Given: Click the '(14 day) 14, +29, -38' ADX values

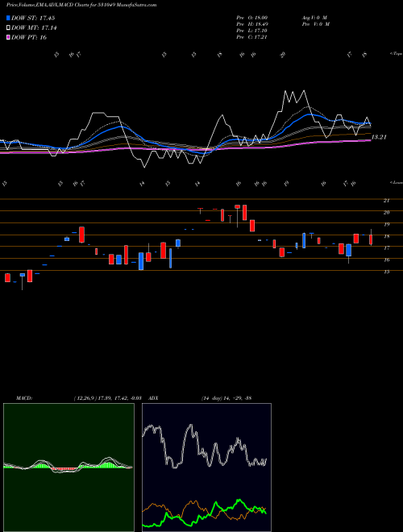Looking at the screenshot, I should 226,398.
